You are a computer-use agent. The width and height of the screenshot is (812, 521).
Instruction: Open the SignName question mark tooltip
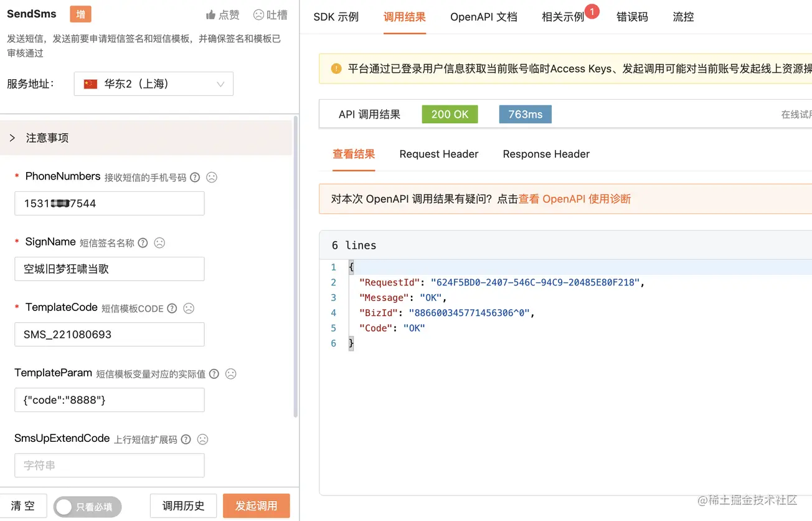click(143, 242)
